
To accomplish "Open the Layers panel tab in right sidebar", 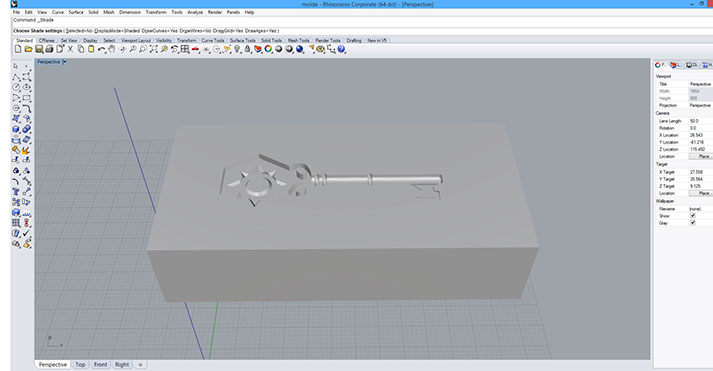I will point(676,65).
